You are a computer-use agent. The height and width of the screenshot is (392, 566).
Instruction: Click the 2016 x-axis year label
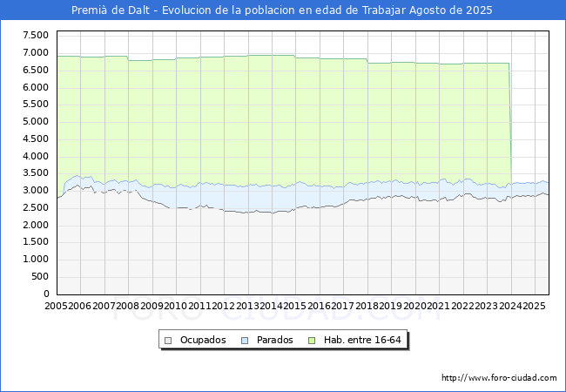coord(319,306)
